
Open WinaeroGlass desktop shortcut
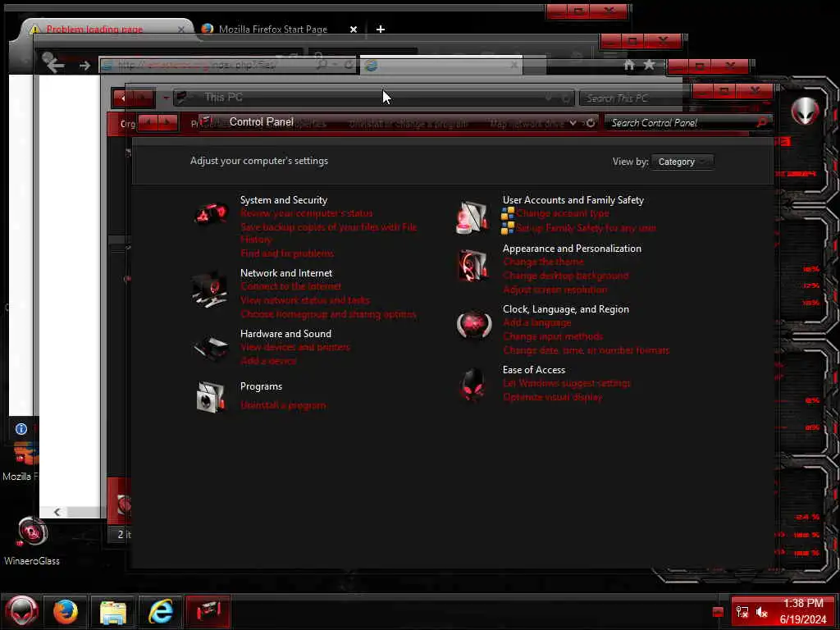click(32, 541)
